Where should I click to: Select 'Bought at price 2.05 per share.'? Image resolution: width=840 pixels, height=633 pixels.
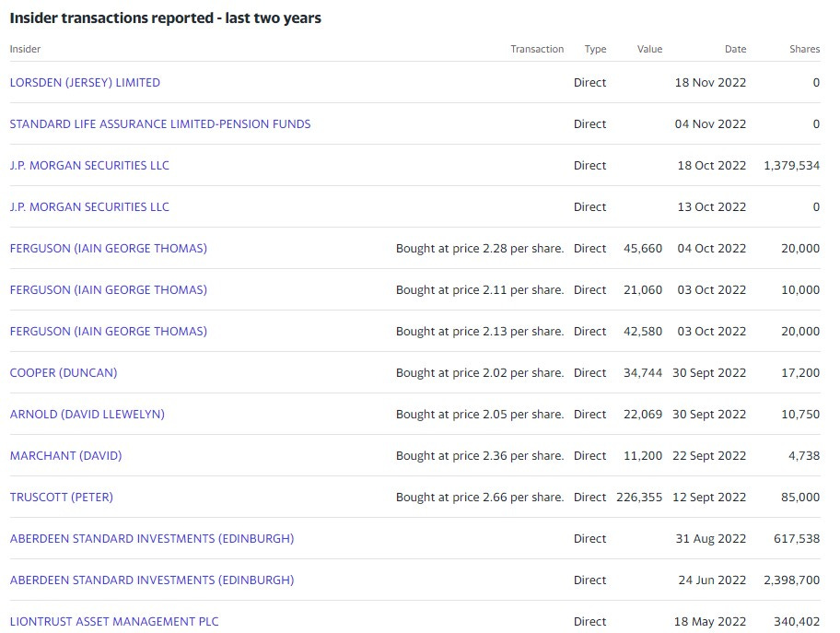tap(480, 415)
